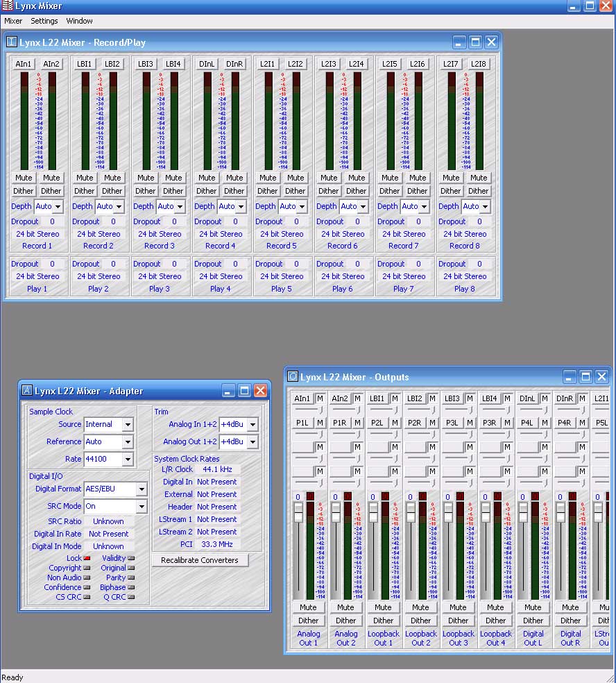Click the Validity status indicator
This screenshot has height=683, width=616.
tap(131, 558)
